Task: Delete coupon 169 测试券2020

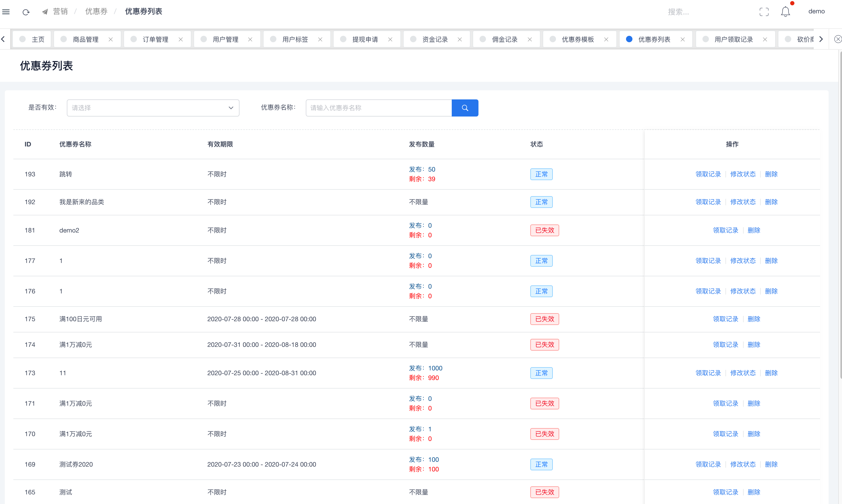Action: pos(771,464)
